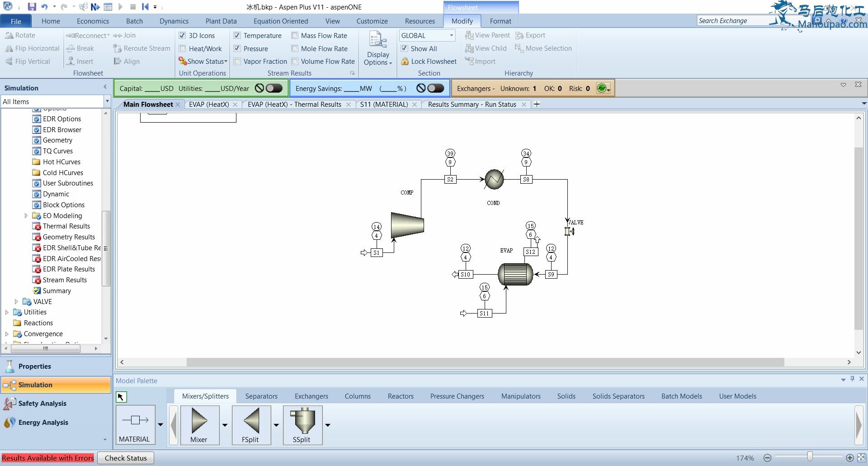Click the MATERIAL stream icon in the palette
The image size is (868, 466).
click(x=135, y=425)
